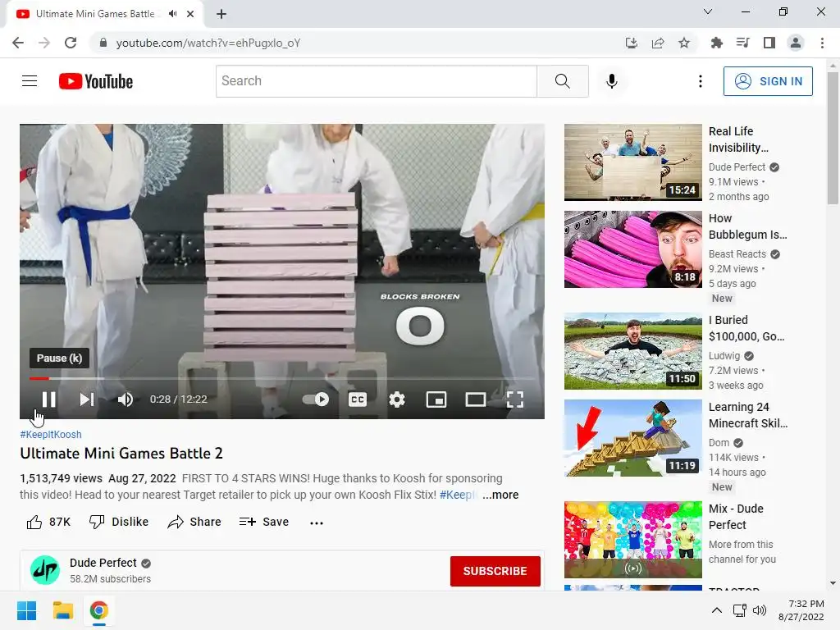Click Ludwig channel name
This screenshot has width=840, height=630.
[x=724, y=356]
